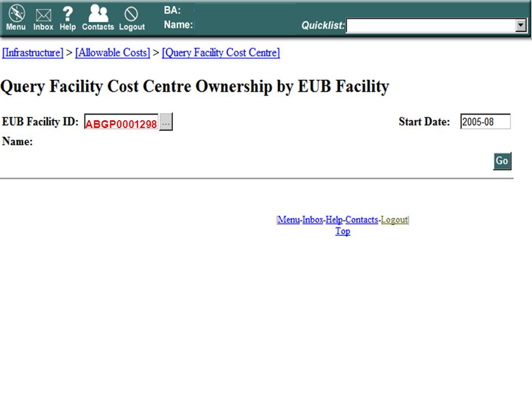The width and height of the screenshot is (532, 399).
Task: Expand the Quicklist dropdown arrow
Action: pyautogui.click(x=520, y=25)
